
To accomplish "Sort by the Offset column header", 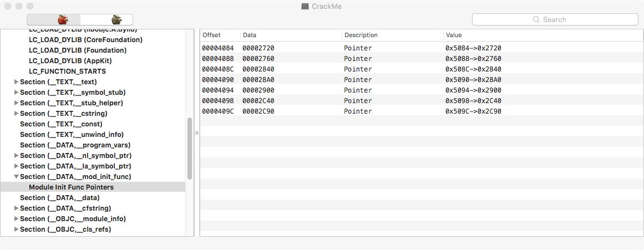I will 220,35.
